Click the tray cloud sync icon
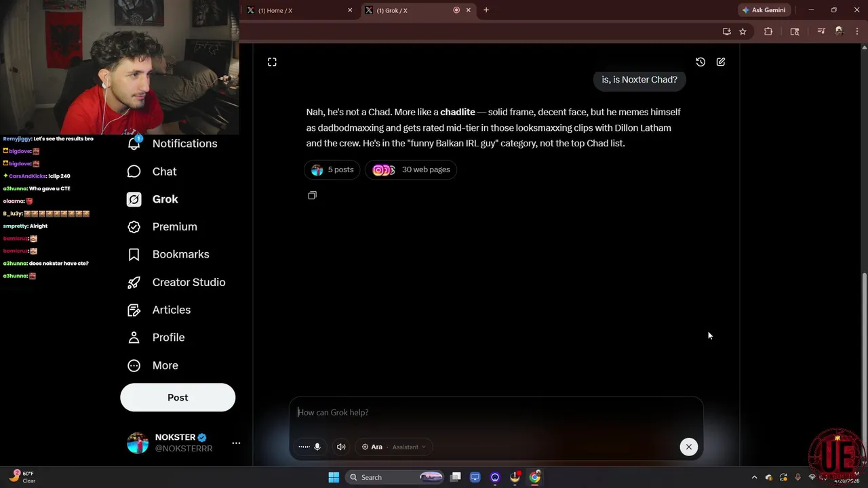The width and height of the screenshot is (868, 488). [x=769, y=477]
